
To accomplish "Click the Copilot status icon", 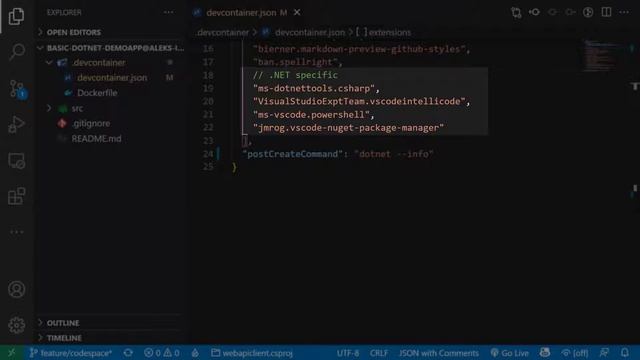I will click(x=545, y=352).
